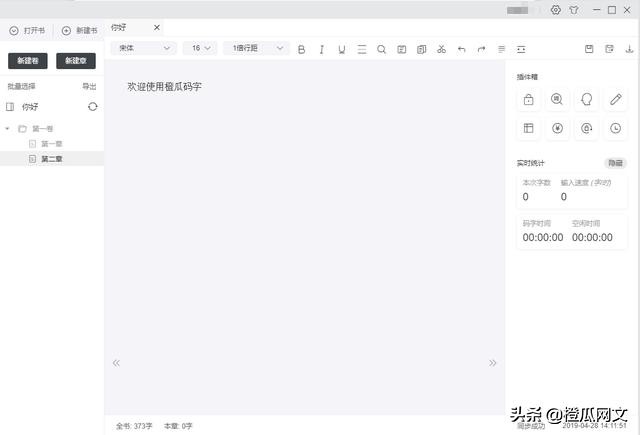The width and height of the screenshot is (640, 435).
Task: Click the dark 新建章 button
Action: [76, 61]
